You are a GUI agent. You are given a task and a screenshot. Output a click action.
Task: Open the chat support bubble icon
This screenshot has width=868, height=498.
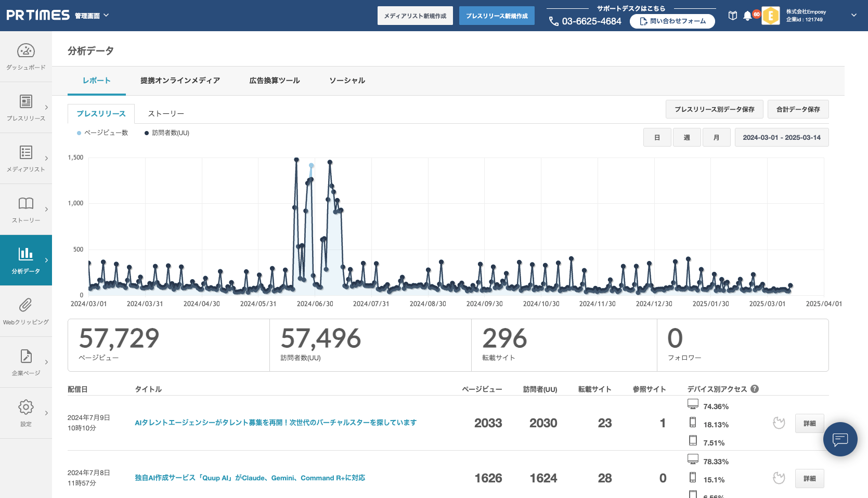click(840, 439)
